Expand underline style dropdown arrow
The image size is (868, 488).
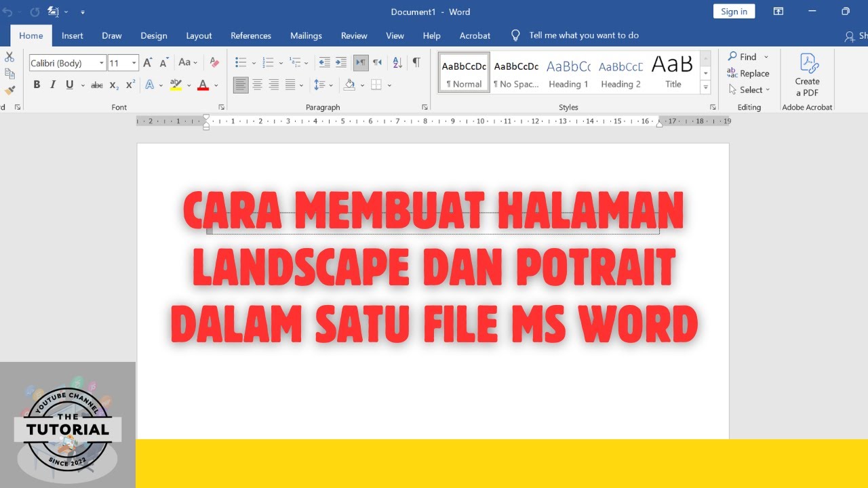pos(83,85)
